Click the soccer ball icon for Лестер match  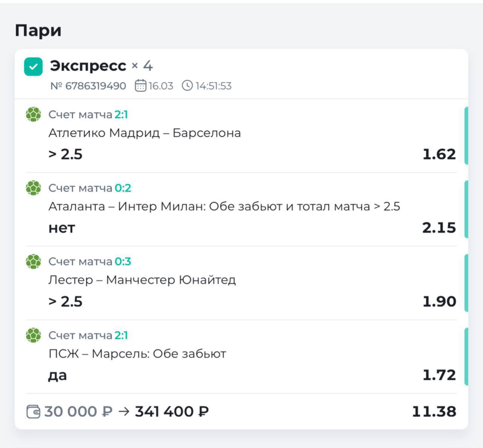tap(33, 262)
